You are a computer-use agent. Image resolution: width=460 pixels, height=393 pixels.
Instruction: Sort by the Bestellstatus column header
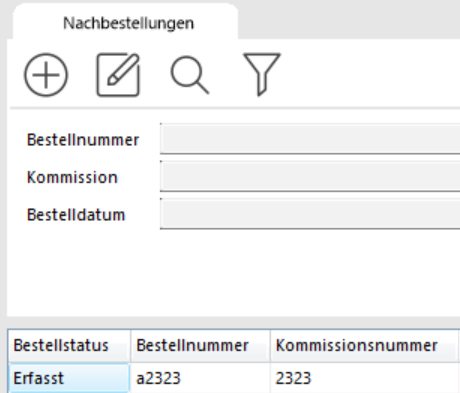point(69,345)
